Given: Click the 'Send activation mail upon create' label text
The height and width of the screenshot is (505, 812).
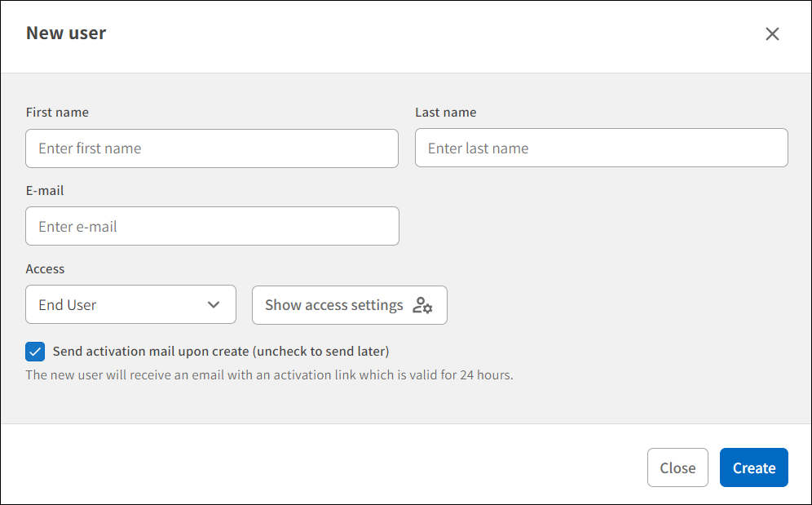Looking at the screenshot, I should (221, 352).
